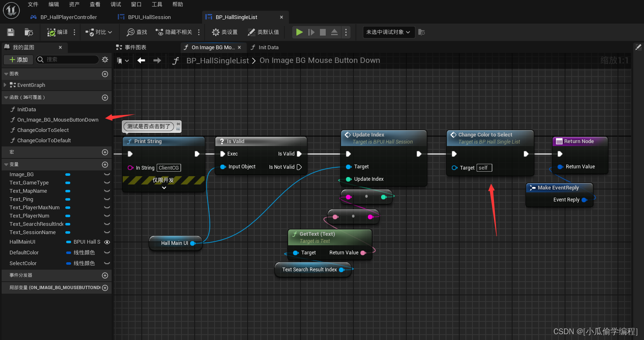
Task: Collapse the Functions (函数) section
Action: pos(6,98)
